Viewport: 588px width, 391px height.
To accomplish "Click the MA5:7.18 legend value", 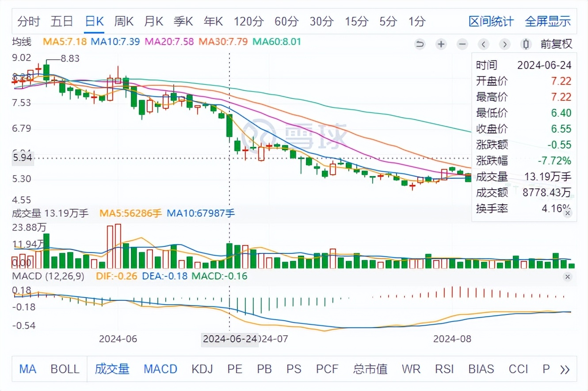I will 65,42.
